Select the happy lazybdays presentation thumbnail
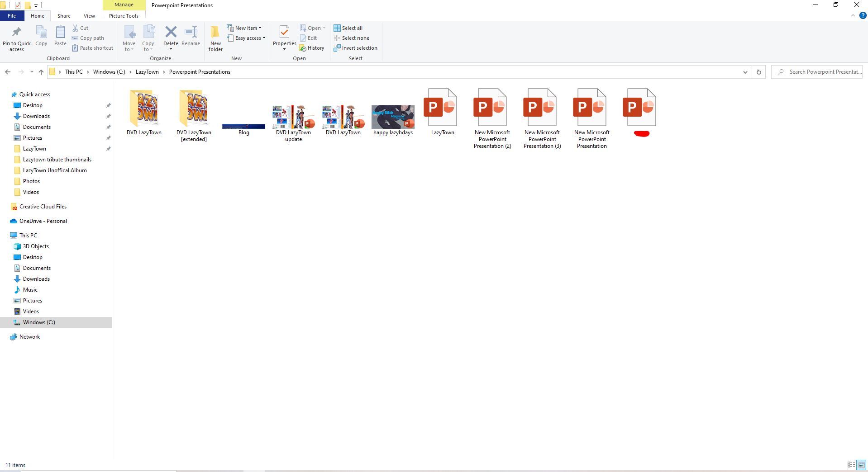The height and width of the screenshot is (472, 868). pyautogui.click(x=393, y=117)
